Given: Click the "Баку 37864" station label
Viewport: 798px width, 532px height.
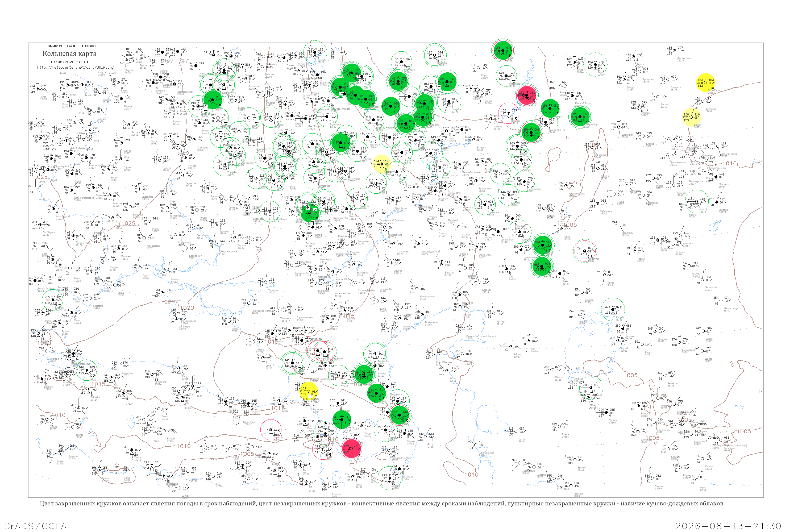Looking at the screenshot, I should coord(431,446).
